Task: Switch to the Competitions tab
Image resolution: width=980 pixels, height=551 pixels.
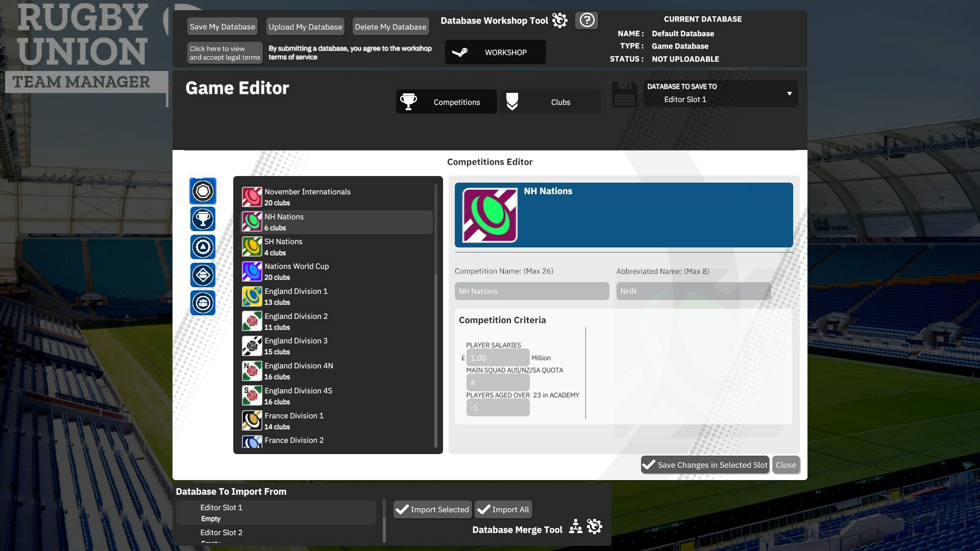Action: pos(446,102)
